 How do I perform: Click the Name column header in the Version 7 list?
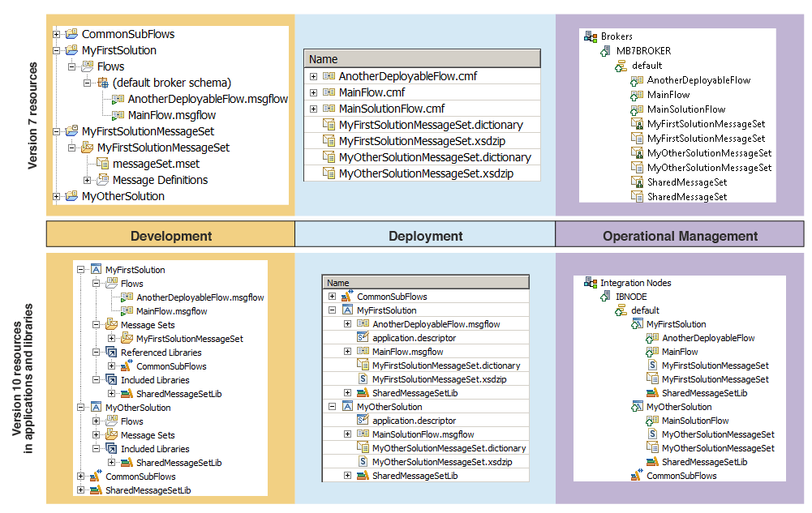point(421,59)
